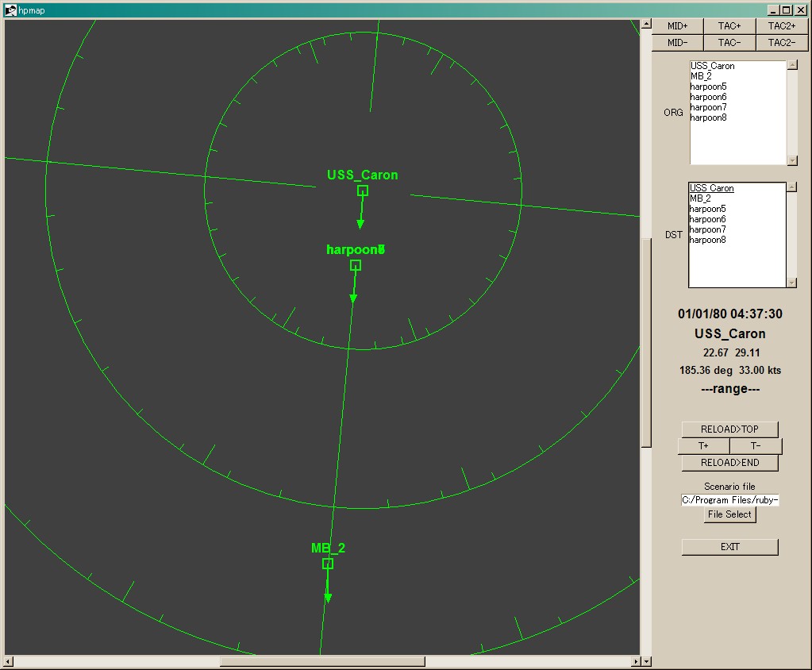Screen dimensions: 812x670
Task: Click the map horizontal scrollbar thumb
Action: [322, 661]
